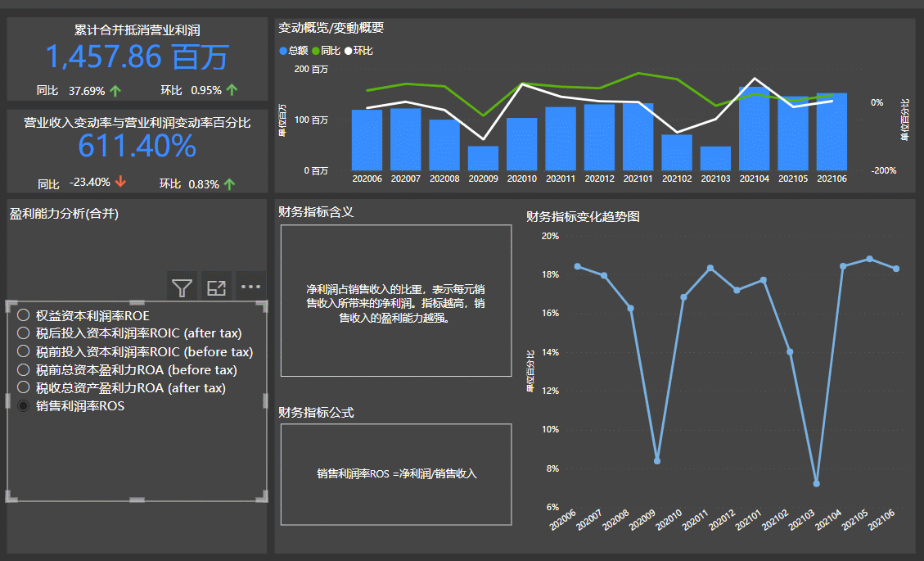Image resolution: width=924 pixels, height=561 pixels.
Task: Click the 202106 bar in overview chart
Action: click(x=832, y=132)
